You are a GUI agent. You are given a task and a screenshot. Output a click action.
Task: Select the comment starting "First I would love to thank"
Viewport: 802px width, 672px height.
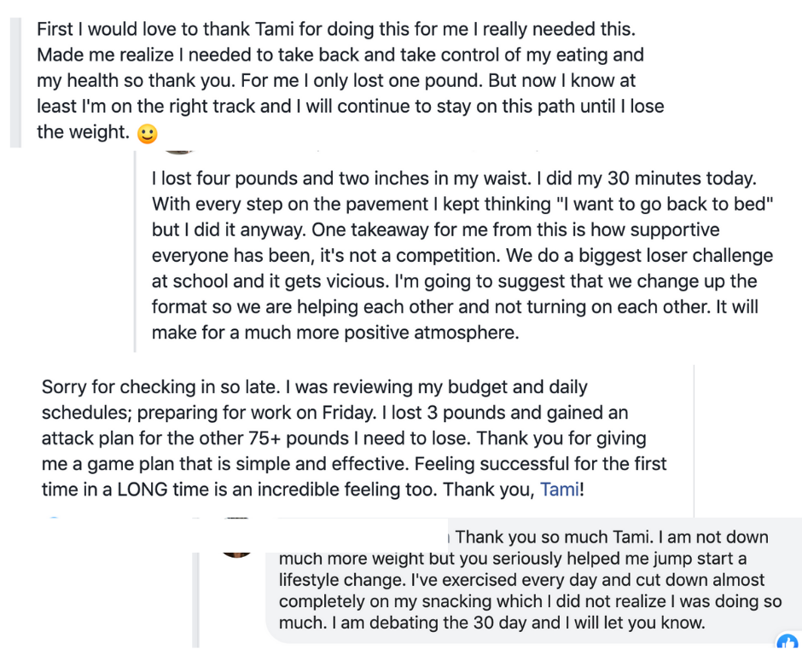(341, 81)
